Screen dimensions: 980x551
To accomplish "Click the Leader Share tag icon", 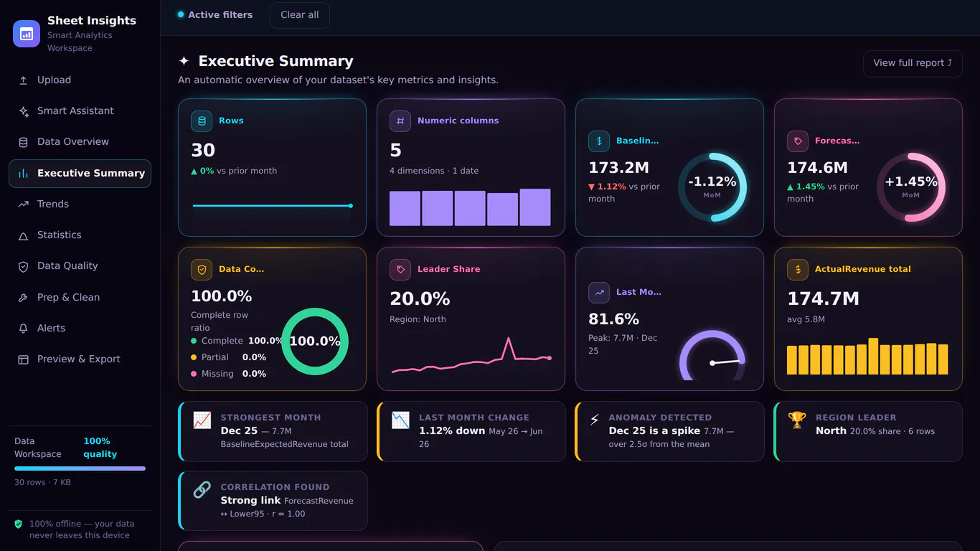I will 400,270.
